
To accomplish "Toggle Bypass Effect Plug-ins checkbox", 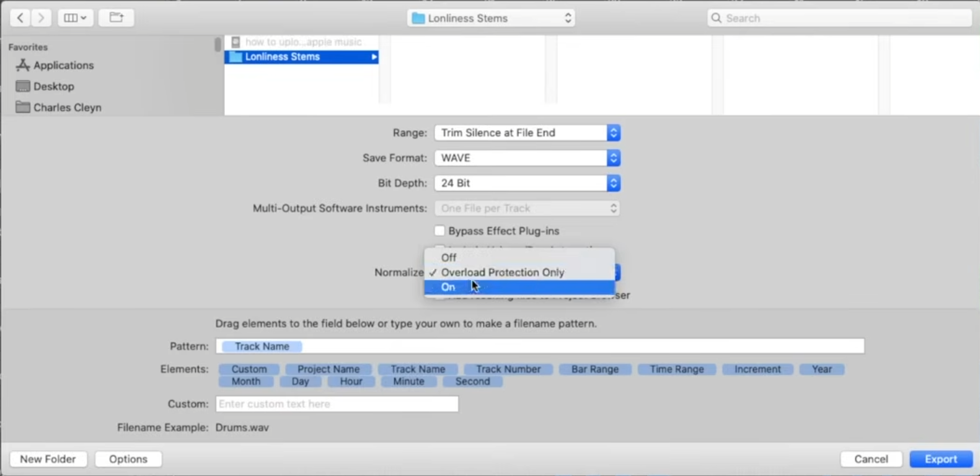I will click(x=439, y=231).
